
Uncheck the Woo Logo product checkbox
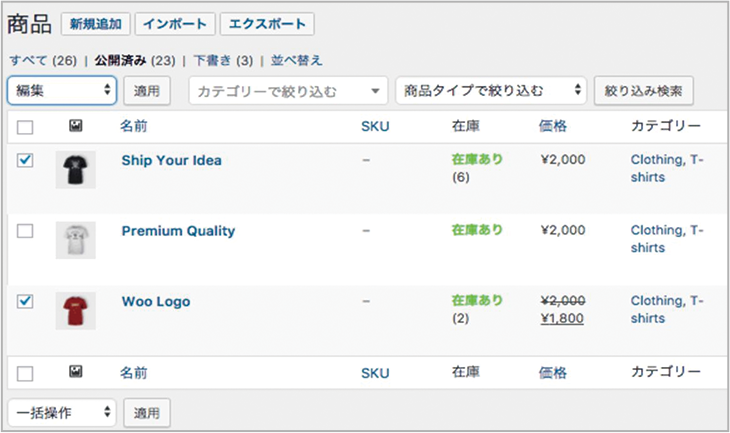coord(26,301)
